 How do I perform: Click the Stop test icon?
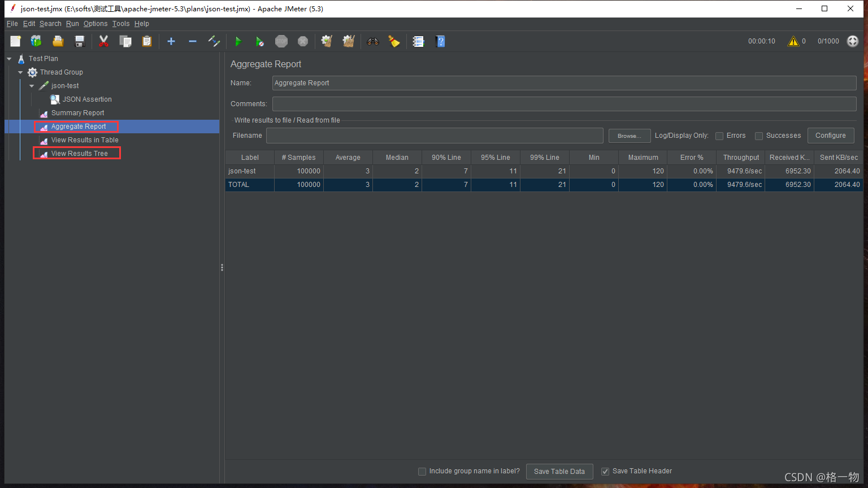pyautogui.click(x=281, y=41)
